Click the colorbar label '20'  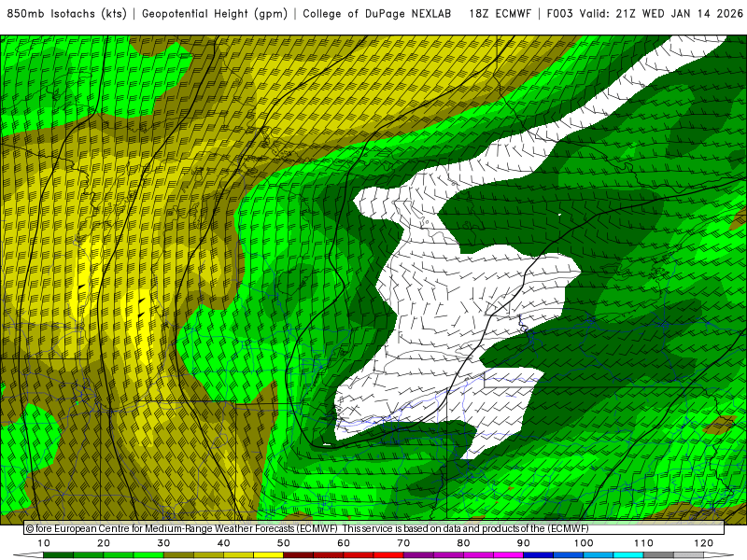(x=104, y=543)
